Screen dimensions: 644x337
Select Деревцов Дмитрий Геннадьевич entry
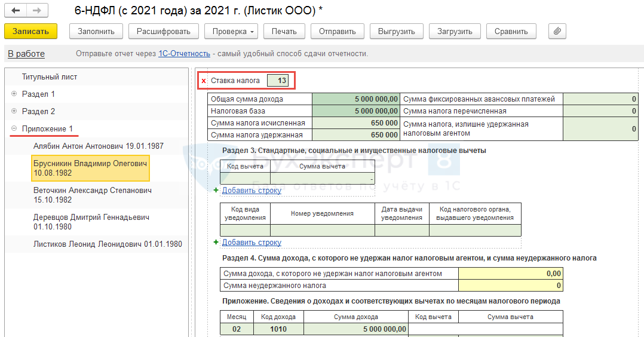pos(91,222)
